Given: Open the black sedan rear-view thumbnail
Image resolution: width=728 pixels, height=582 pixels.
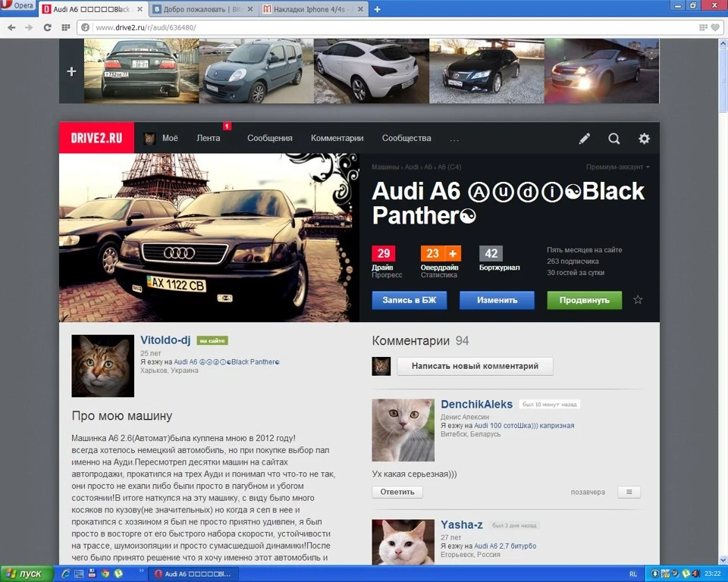Looking at the screenshot, I should pyautogui.click(x=142, y=71).
